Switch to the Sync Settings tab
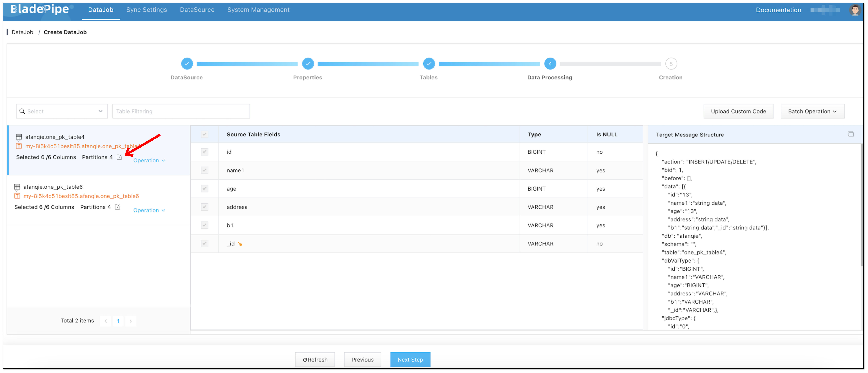The width and height of the screenshot is (868, 373). click(147, 10)
